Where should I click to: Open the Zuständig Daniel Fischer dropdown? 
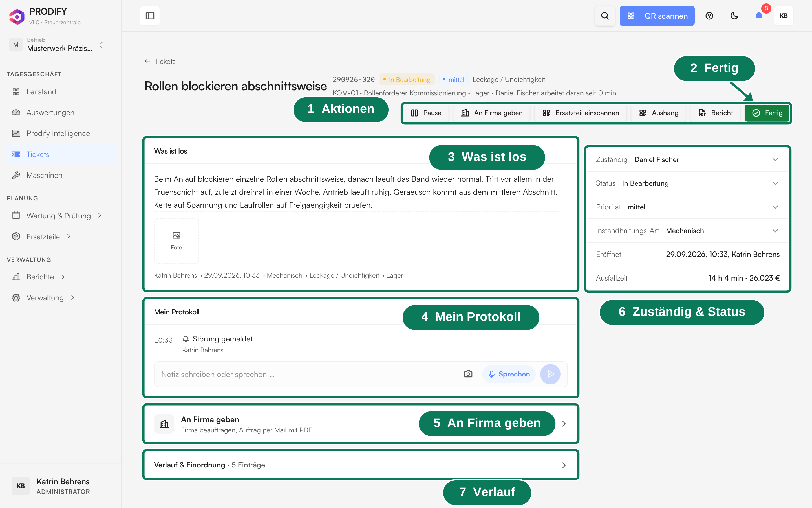(x=687, y=159)
